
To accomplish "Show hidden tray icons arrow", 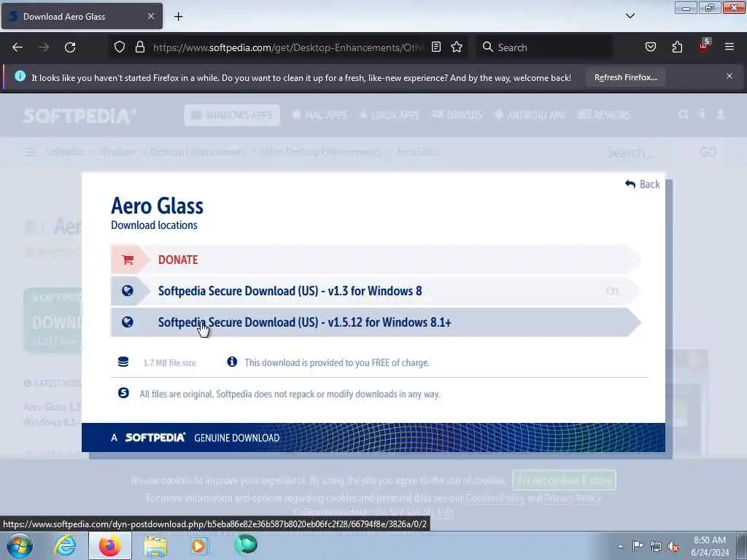I will click(x=620, y=547).
